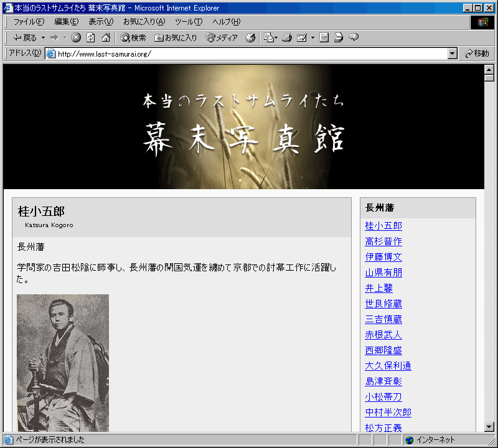Open the Media (メディア) toolbar button
This screenshot has width=498, height=448.
222,38
